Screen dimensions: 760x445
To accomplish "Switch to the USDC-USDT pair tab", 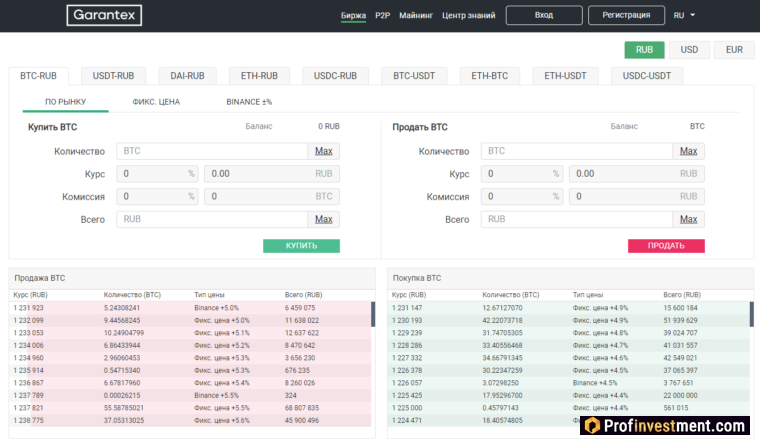I will 647,76.
